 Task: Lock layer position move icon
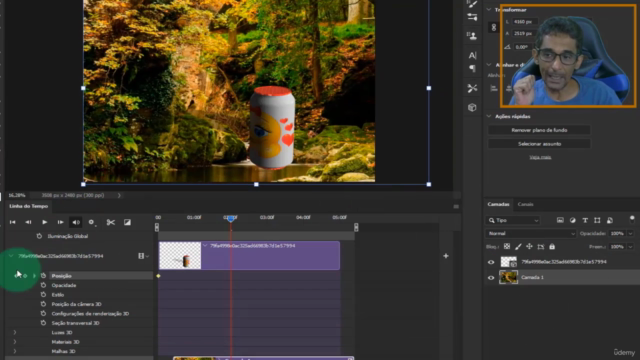[529, 247]
